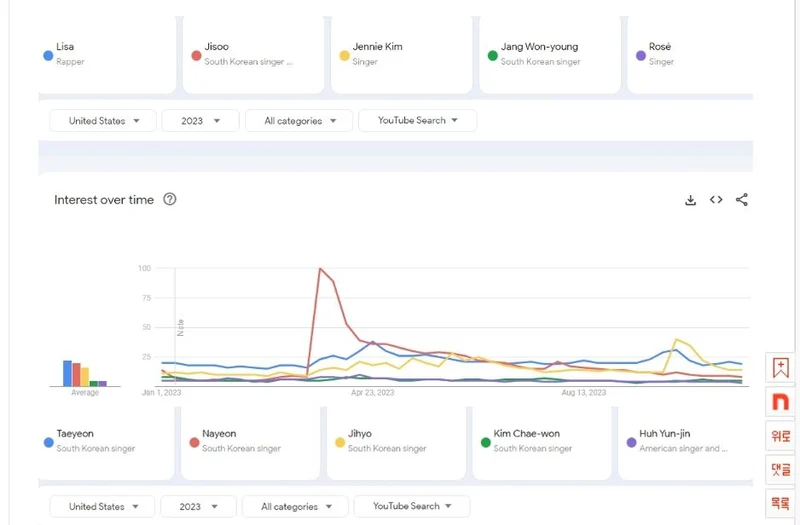Click the 위로 scroll-to-top button
Screen dimensions: 800x525
click(x=780, y=436)
